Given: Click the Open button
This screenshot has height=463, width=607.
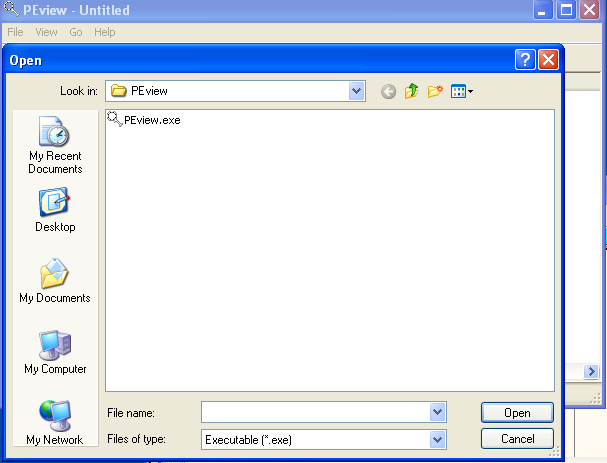Looking at the screenshot, I should pyautogui.click(x=517, y=413).
